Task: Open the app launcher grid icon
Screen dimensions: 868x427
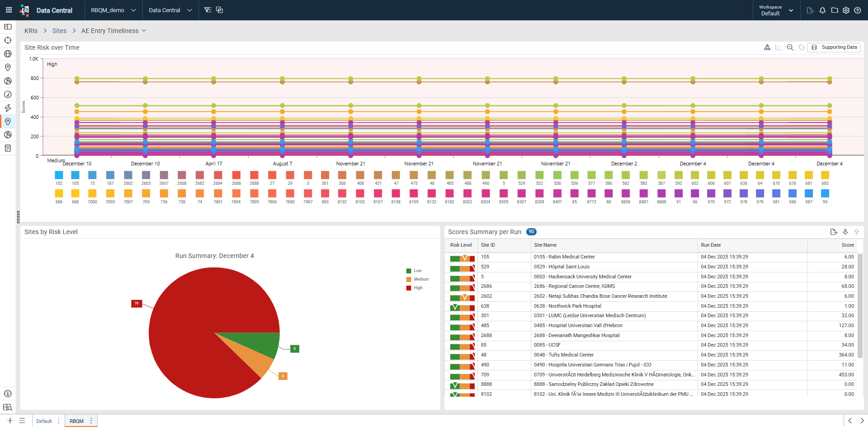Action: coord(9,10)
